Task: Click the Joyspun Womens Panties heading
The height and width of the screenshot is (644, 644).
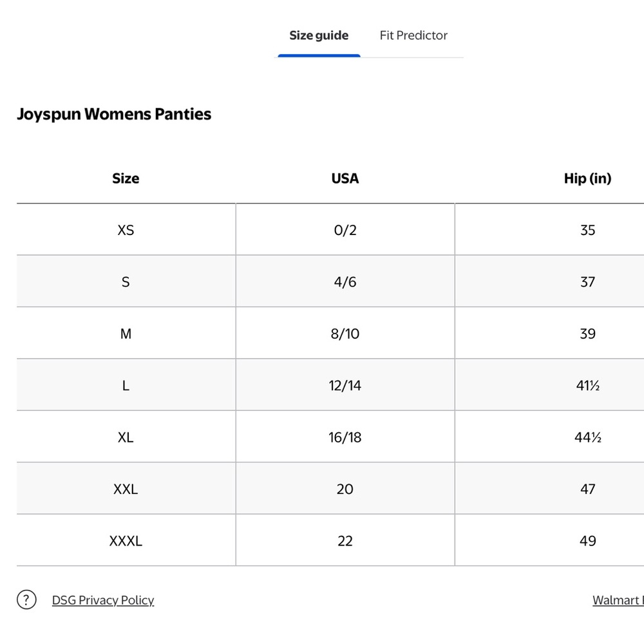Action: click(x=114, y=114)
